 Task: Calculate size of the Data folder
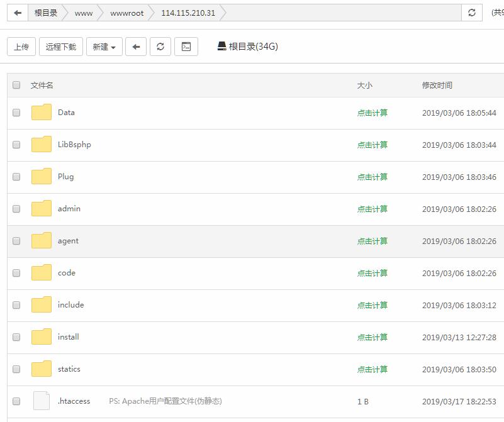point(372,113)
